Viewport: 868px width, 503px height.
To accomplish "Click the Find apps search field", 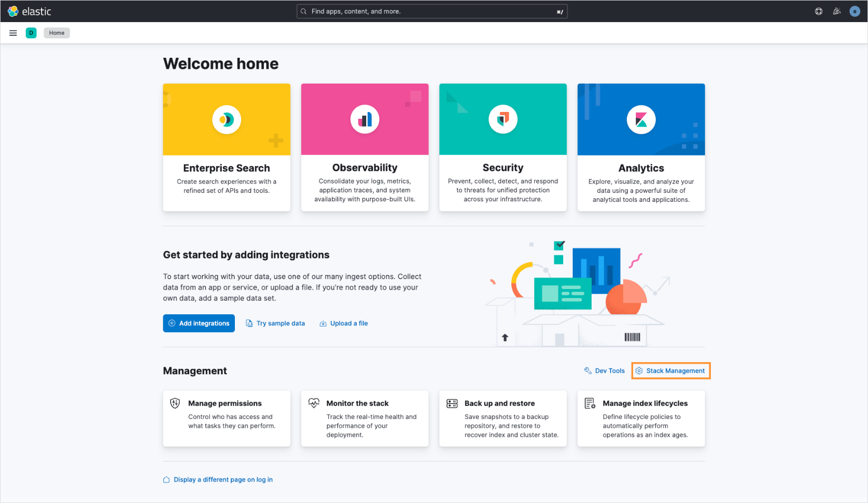I will pos(431,11).
